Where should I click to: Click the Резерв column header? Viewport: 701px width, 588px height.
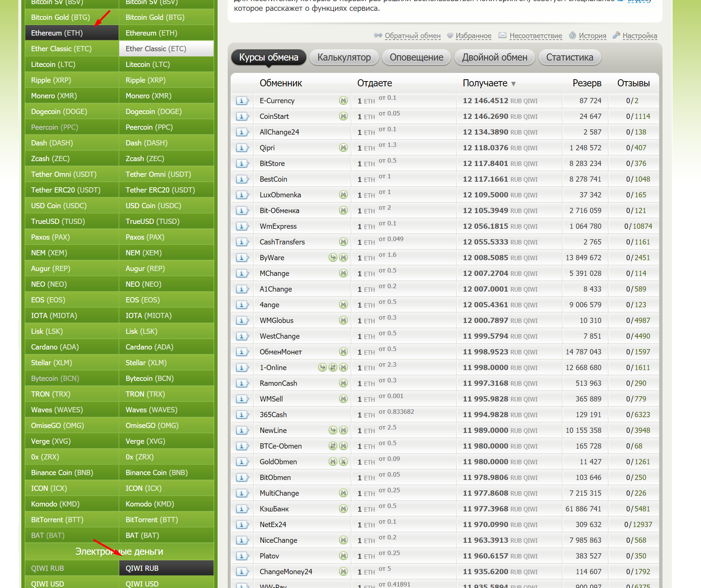[587, 83]
